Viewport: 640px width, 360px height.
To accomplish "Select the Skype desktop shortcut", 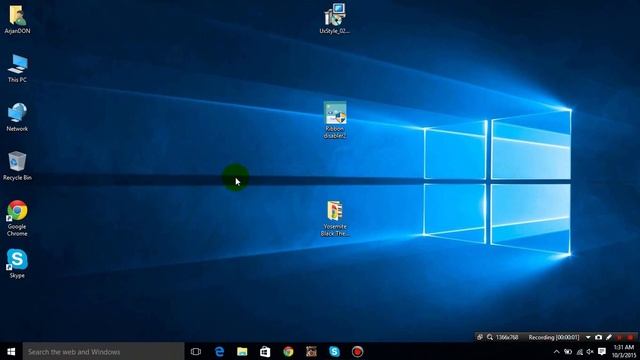I will 17,264.
